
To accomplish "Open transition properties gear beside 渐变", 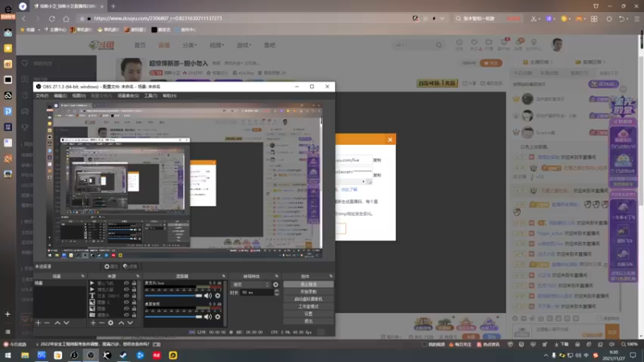I will 275,285.
